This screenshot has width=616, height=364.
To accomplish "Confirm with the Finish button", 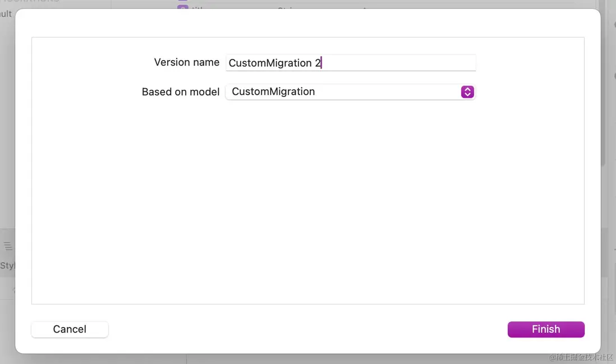I will point(545,329).
